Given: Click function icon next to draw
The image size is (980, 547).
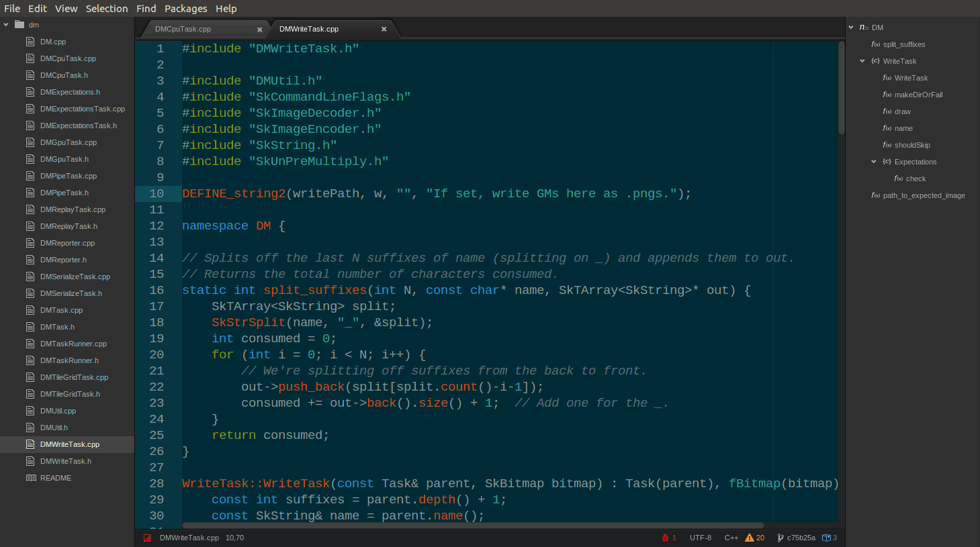Looking at the screenshot, I should tap(887, 111).
